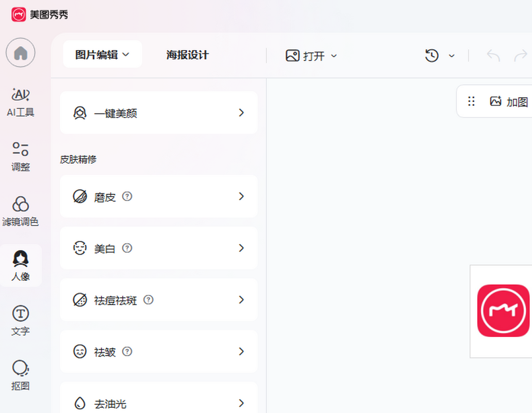The height and width of the screenshot is (413, 532).
Task: Select the 祛皱 wrinkle removal item
Action: [x=159, y=352]
